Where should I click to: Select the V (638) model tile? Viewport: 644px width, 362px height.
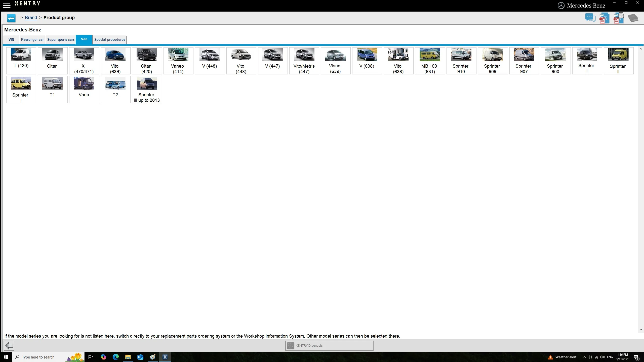pyautogui.click(x=367, y=61)
